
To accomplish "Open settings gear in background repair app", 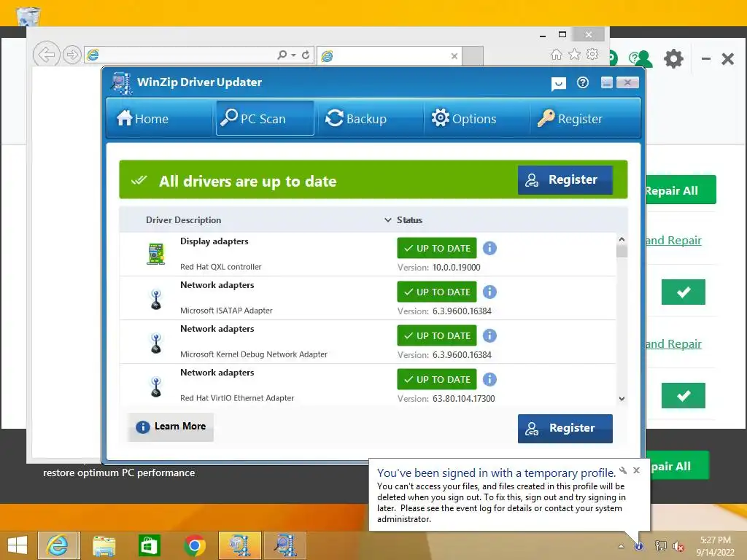I will pos(673,59).
